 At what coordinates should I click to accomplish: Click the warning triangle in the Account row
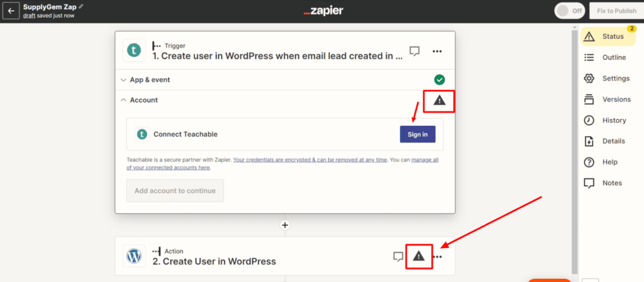point(440,100)
